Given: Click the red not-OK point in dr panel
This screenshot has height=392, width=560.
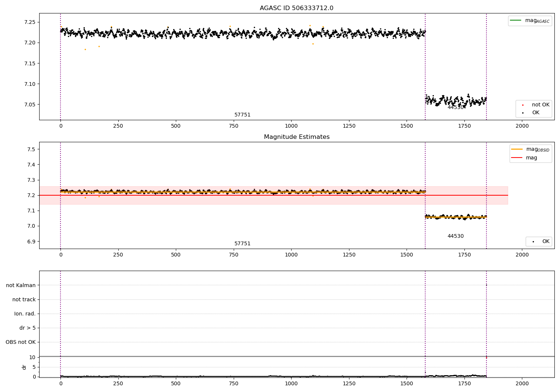Looking at the screenshot, I should pyautogui.click(x=486, y=358).
